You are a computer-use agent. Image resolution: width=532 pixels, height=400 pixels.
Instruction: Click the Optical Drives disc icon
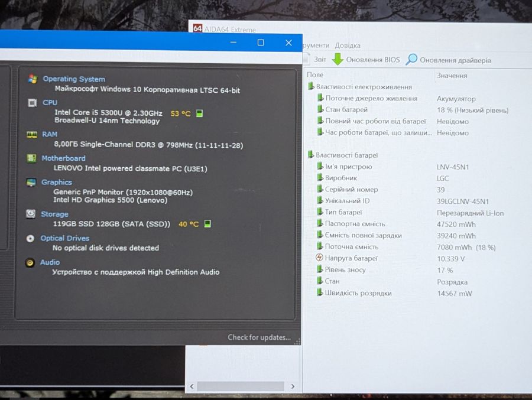[30, 239]
